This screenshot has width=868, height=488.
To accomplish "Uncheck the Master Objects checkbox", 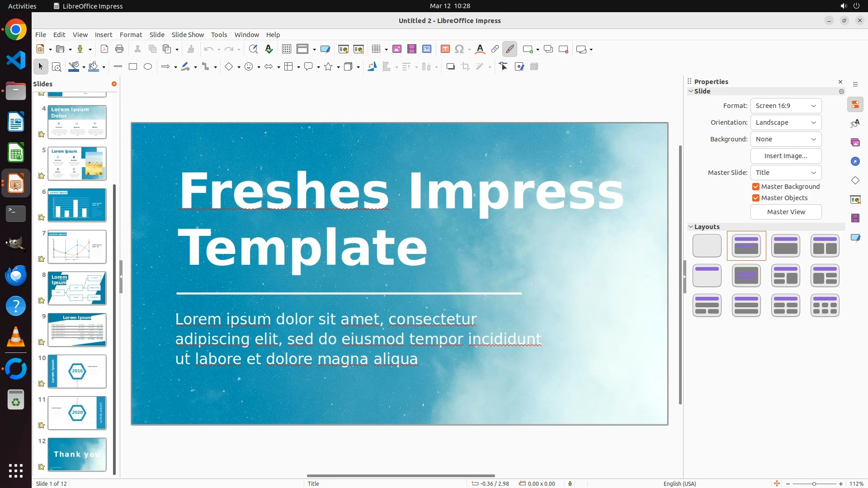I will 756,198.
